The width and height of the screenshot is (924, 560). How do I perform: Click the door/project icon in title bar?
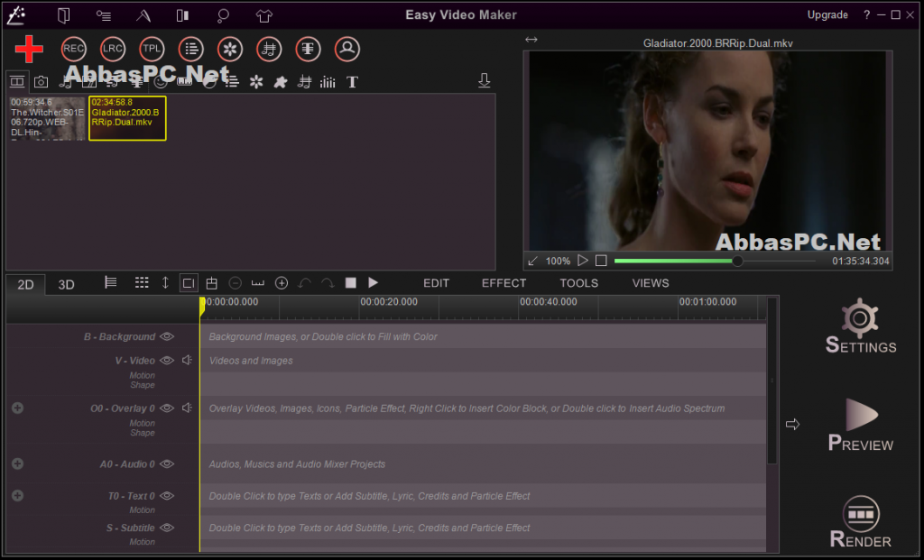64,15
